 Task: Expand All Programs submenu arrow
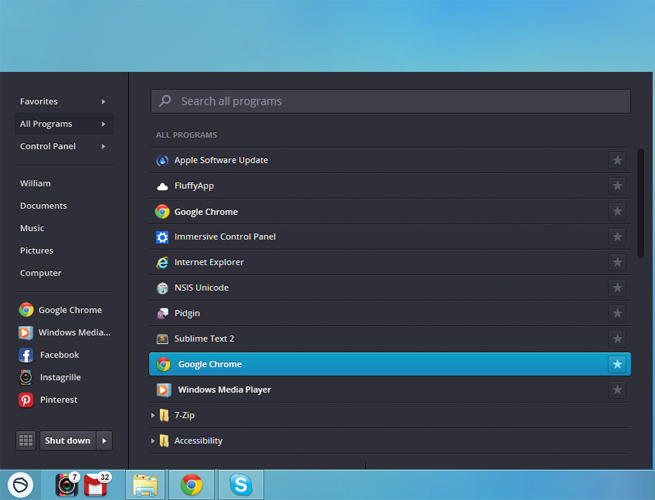103,124
